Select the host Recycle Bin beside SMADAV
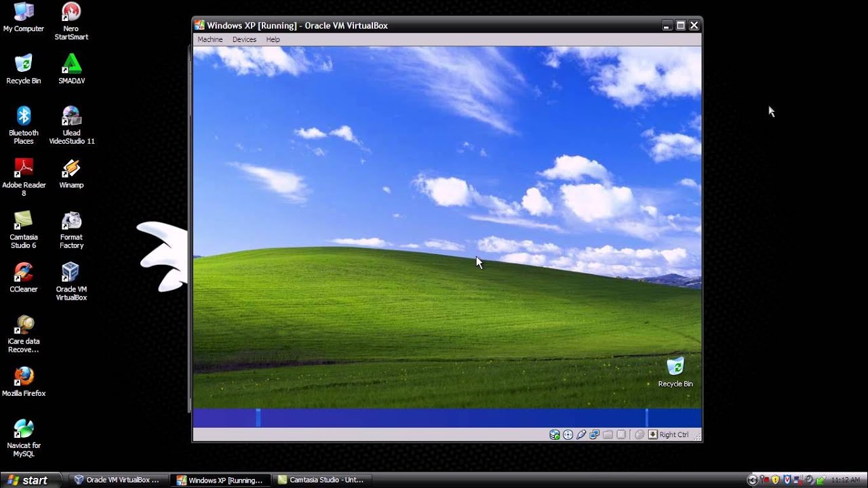Viewport: 868px width, 488px height. click(24, 69)
